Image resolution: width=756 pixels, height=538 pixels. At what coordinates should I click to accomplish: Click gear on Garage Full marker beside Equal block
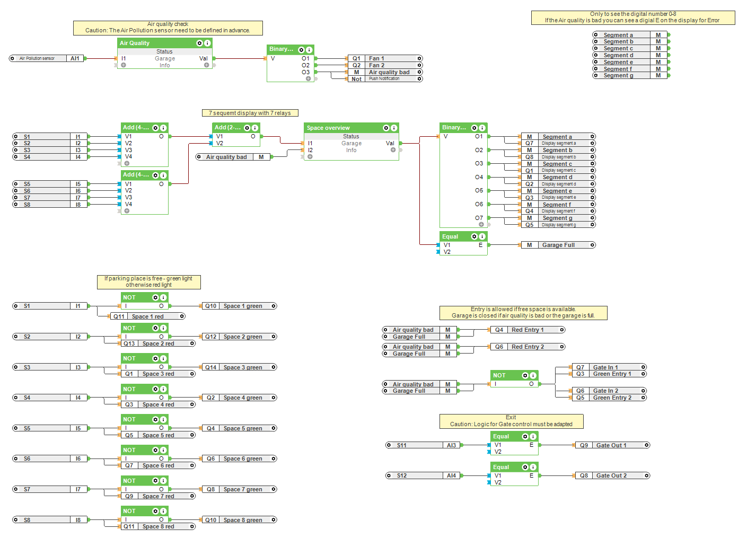pos(592,245)
